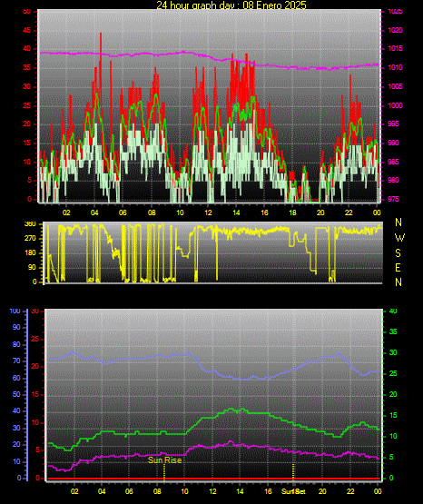Image resolution: width=423 pixels, height=504 pixels.
Task: Click the 50 blue humidity axis label
Action: pos(16,394)
